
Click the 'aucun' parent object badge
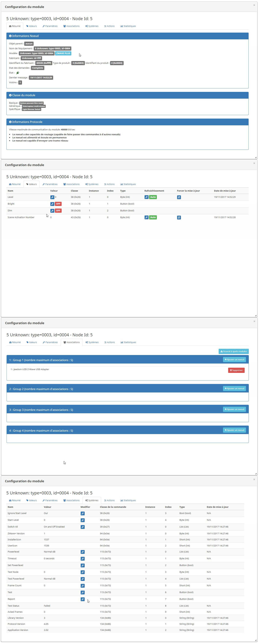29,44
